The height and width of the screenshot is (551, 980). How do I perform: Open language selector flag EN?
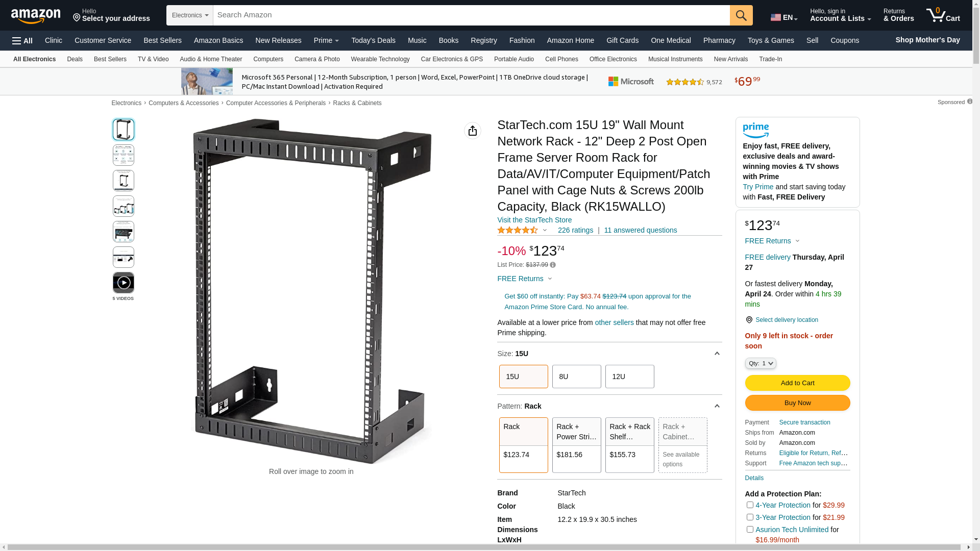coord(784,17)
